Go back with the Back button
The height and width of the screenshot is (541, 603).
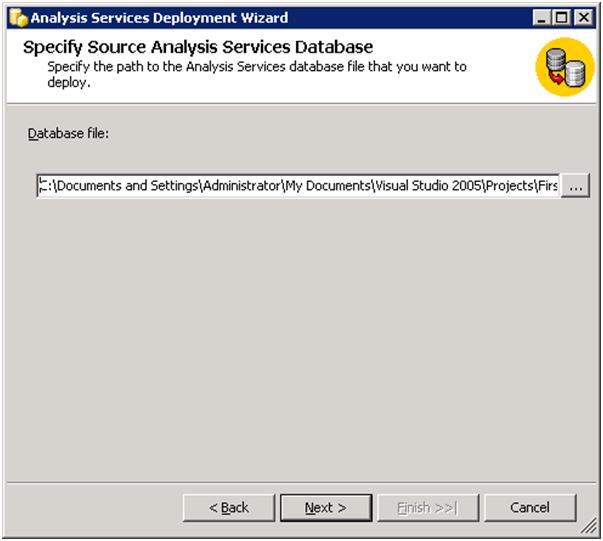[229, 508]
